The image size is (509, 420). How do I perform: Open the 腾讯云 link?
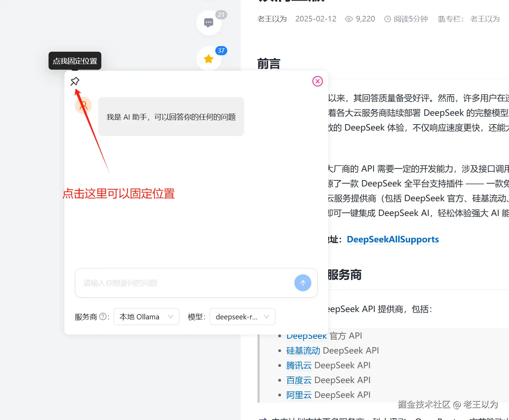(299, 365)
